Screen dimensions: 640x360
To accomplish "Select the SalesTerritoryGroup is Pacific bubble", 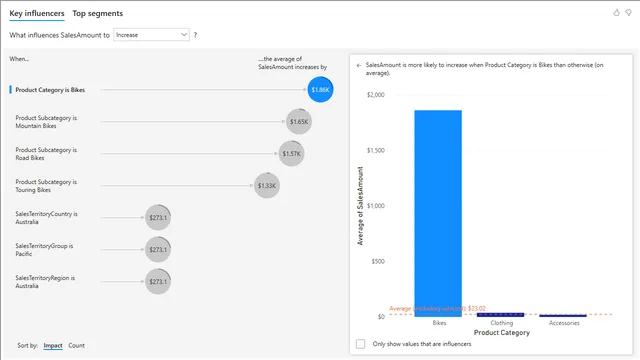I will click(158, 249).
